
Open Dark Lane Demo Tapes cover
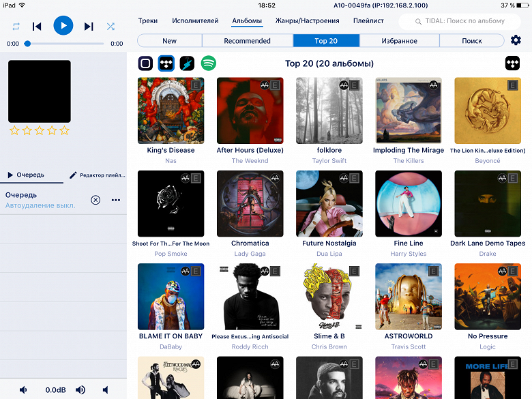point(488,203)
